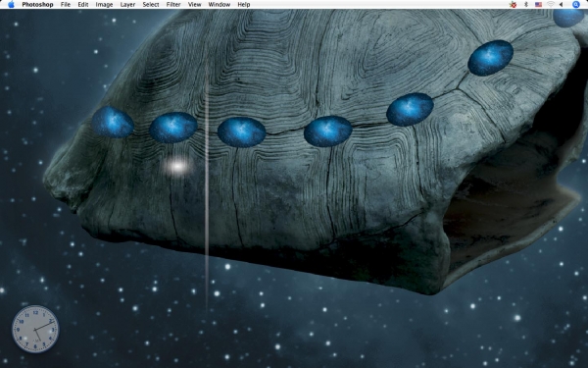Open the Window menu
The image size is (588, 368).
tap(220, 5)
